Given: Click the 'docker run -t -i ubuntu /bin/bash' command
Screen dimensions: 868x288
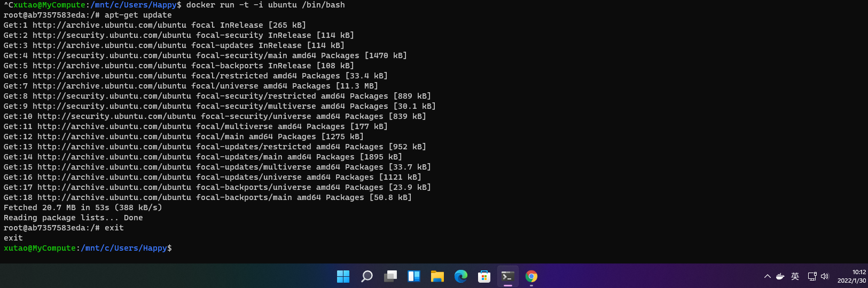Looking at the screenshot, I should pos(265,5).
